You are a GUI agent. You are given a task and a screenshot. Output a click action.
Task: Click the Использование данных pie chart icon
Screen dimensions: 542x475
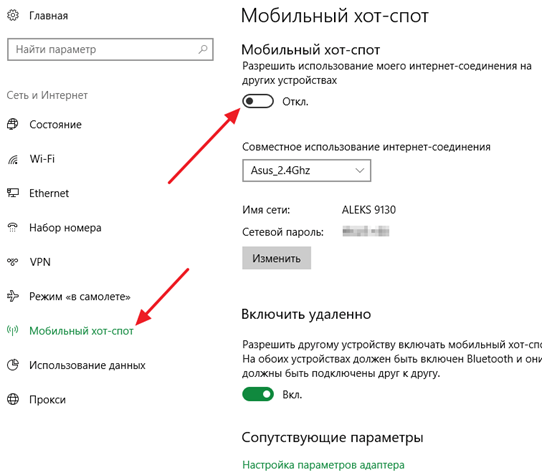point(13,365)
